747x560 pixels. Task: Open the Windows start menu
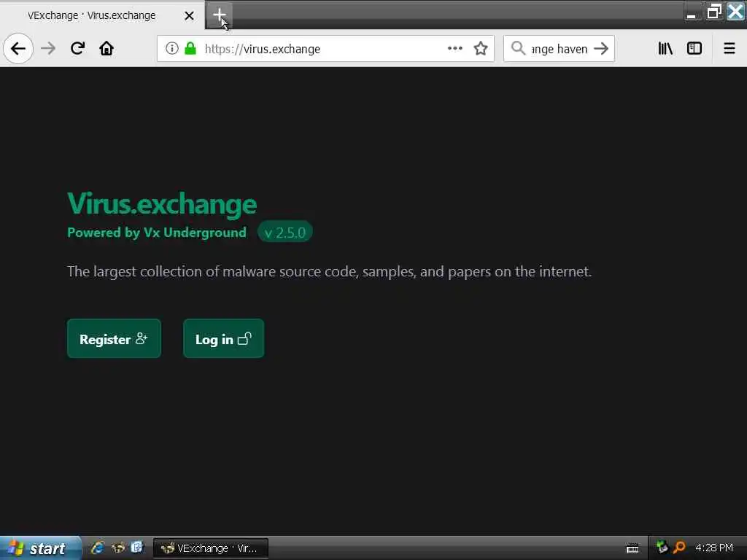pyautogui.click(x=40, y=548)
